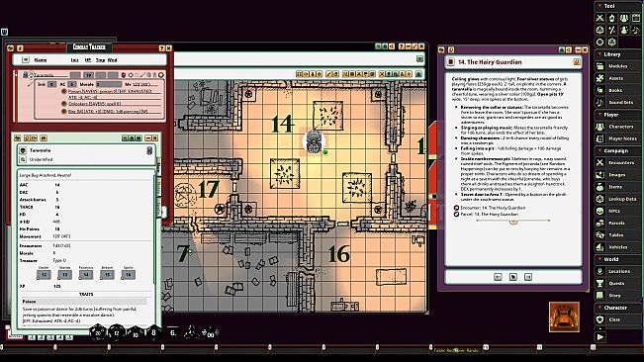
Task: Click the Class shield icon in sidebar
Action: click(x=600, y=319)
